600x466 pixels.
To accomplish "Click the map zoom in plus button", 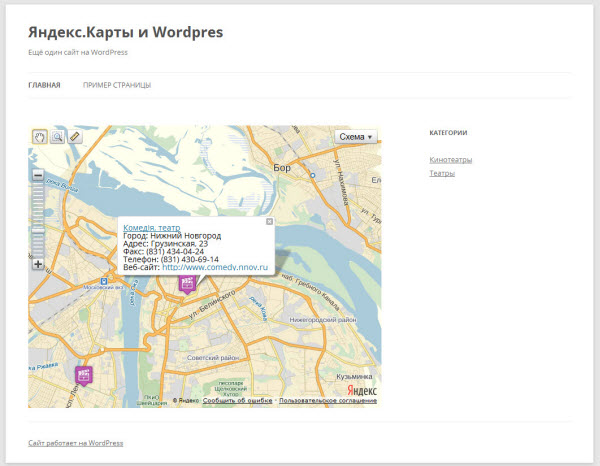I will coord(38,265).
